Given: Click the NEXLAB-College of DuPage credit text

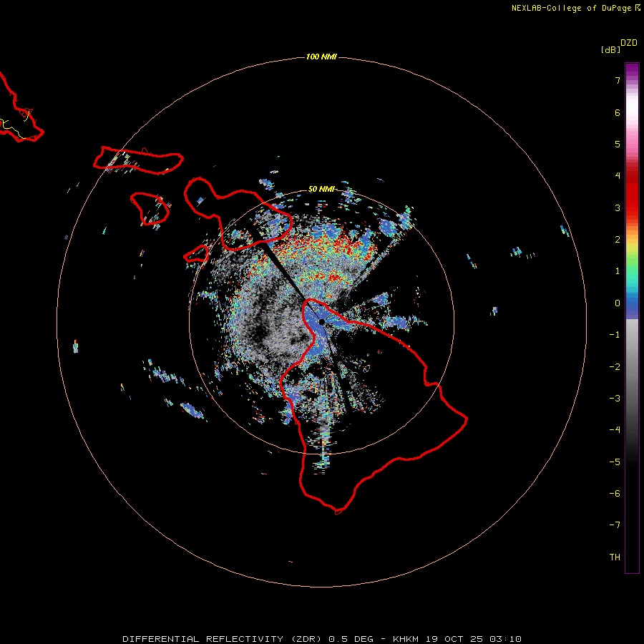Looking at the screenshot, I should coord(575,8).
